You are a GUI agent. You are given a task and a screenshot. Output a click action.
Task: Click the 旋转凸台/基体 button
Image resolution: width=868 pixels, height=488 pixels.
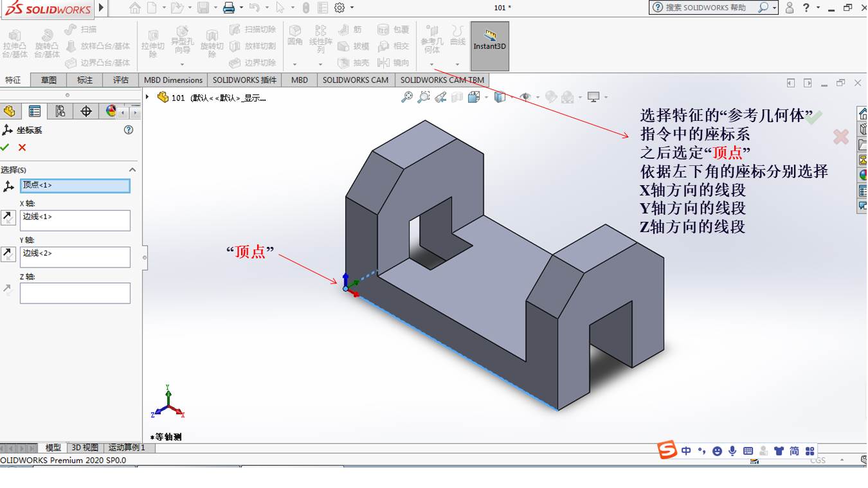click(x=47, y=44)
